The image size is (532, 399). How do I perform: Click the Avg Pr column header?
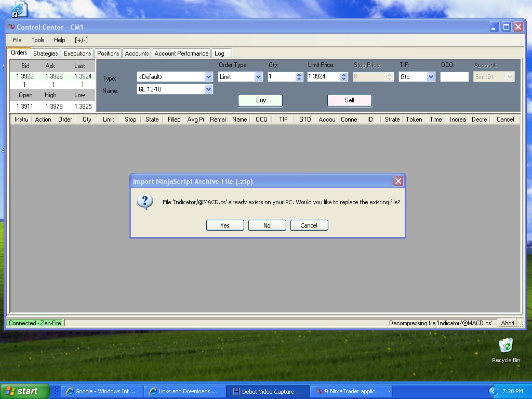(196, 119)
